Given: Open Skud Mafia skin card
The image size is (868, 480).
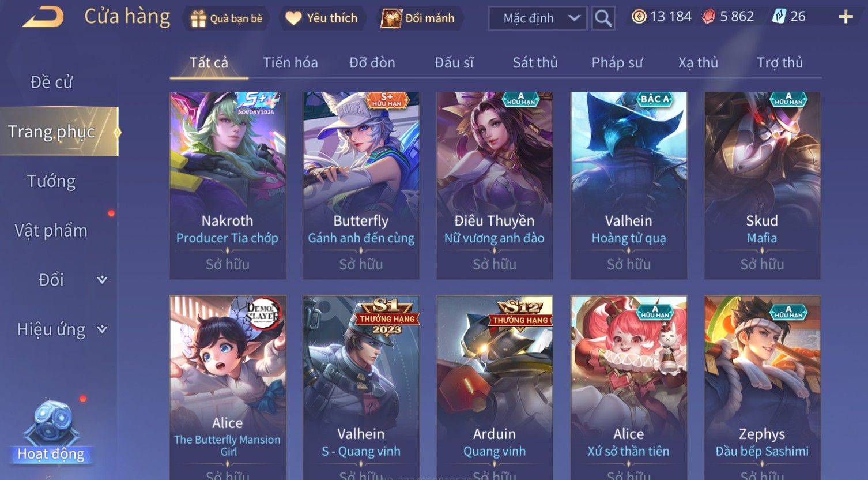Looking at the screenshot, I should (x=762, y=185).
